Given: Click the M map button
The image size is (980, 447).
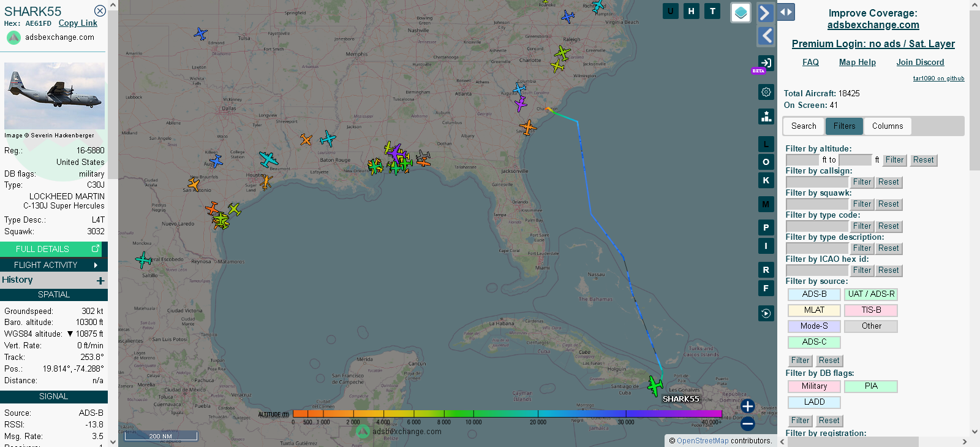Looking at the screenshot, I should 766,204.
